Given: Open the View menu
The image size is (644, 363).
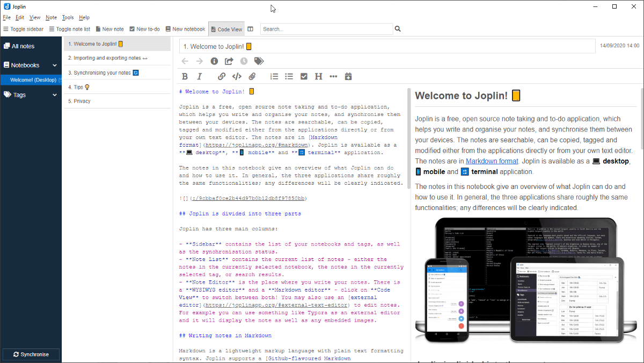Looking at the screenshot, I should [x=35, y=18].
